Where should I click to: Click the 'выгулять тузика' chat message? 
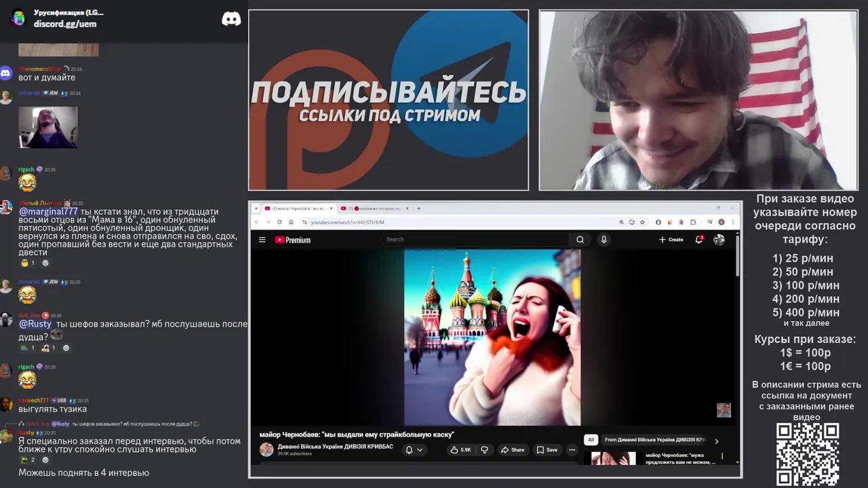pos(52,409)
